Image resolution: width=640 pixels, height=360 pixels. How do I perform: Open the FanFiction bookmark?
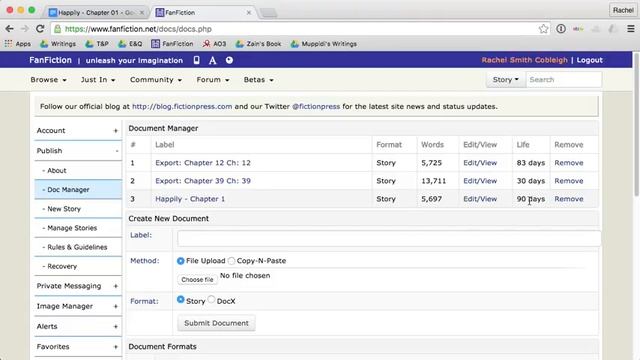[x=172, y=44]
